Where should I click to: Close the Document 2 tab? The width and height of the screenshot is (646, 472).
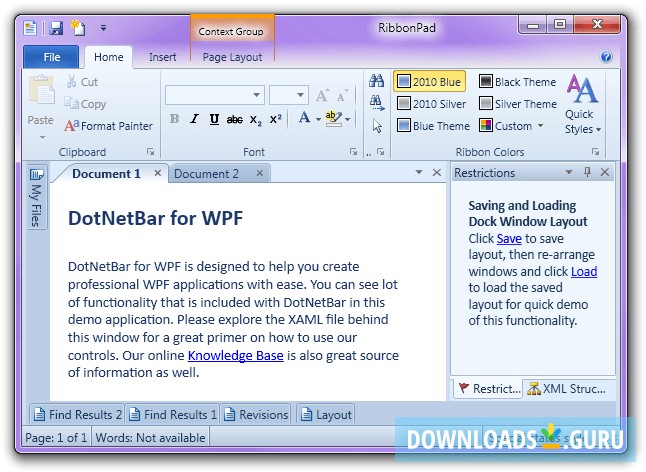260,173
